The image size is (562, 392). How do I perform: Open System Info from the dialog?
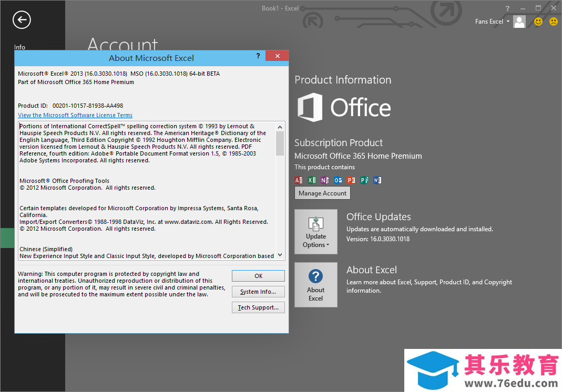[x=259, y=292]
